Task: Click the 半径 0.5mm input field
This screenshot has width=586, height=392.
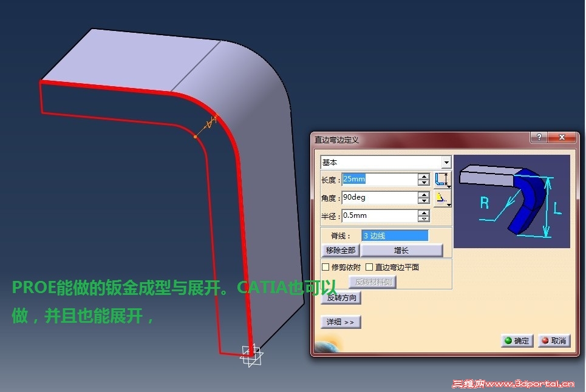Action: [380, 216]
